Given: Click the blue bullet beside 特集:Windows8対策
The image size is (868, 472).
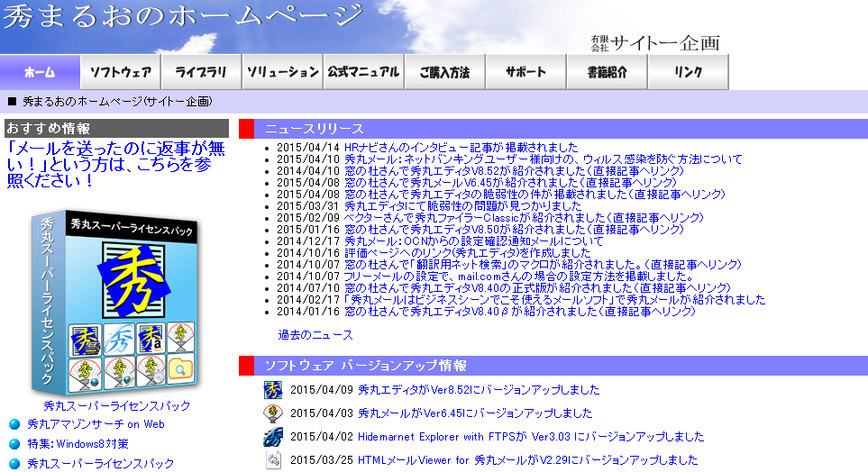Looking at the screenshot, I should pyautogui.click(x=15, y=444).
